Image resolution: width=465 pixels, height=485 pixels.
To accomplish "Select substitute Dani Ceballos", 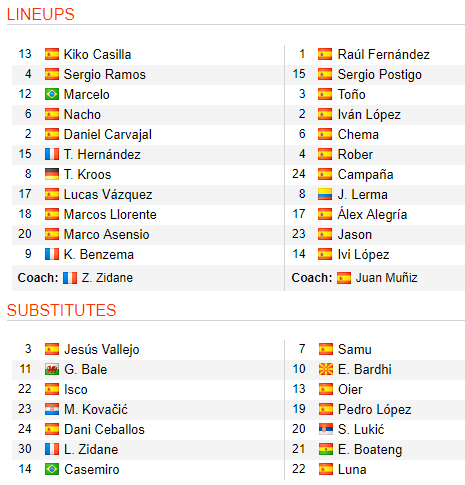I will coord(104,430).
